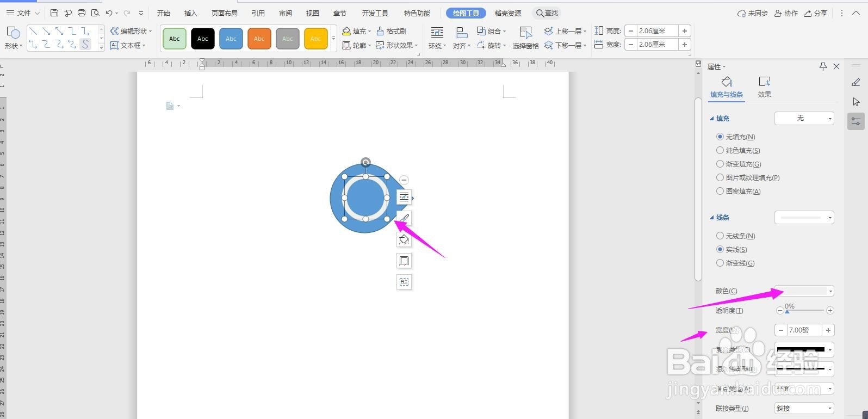Open the 组合 group dropdown
868x419 pixels.
click(x=491, y=31)
